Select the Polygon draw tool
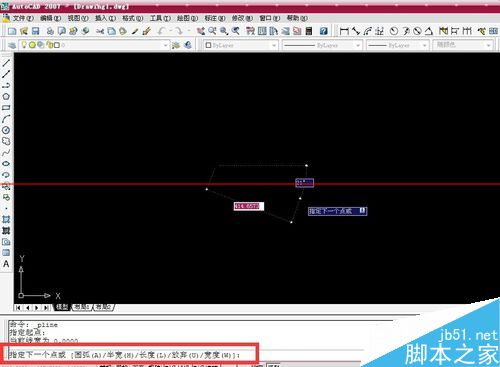 pyautogui.click(x=6, y=97)
